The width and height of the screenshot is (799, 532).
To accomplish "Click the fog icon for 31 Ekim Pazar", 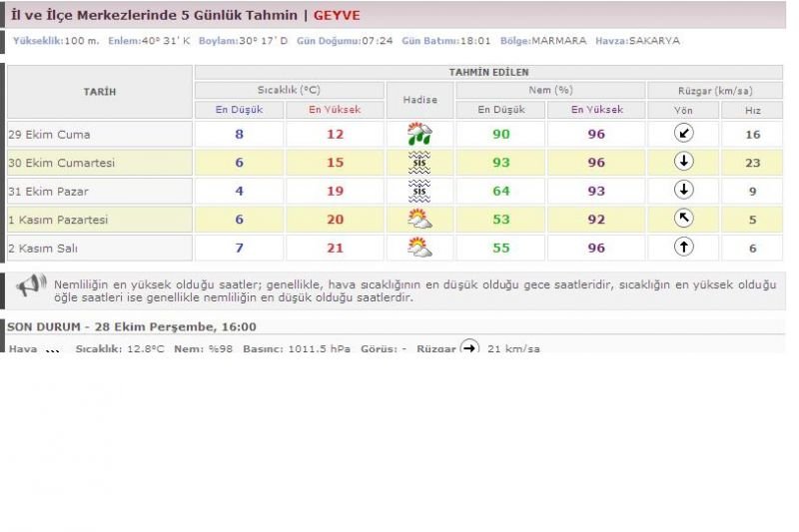I will [x=419, y=191].
